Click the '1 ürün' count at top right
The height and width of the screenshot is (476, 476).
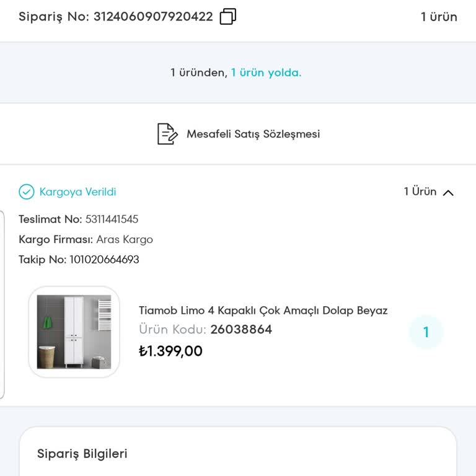pyautogui.click(x=439, y=17)
